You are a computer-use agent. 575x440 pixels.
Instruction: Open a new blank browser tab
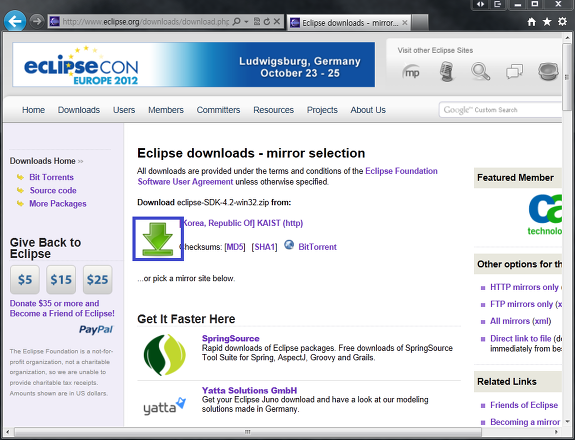[x=420, y=23]
